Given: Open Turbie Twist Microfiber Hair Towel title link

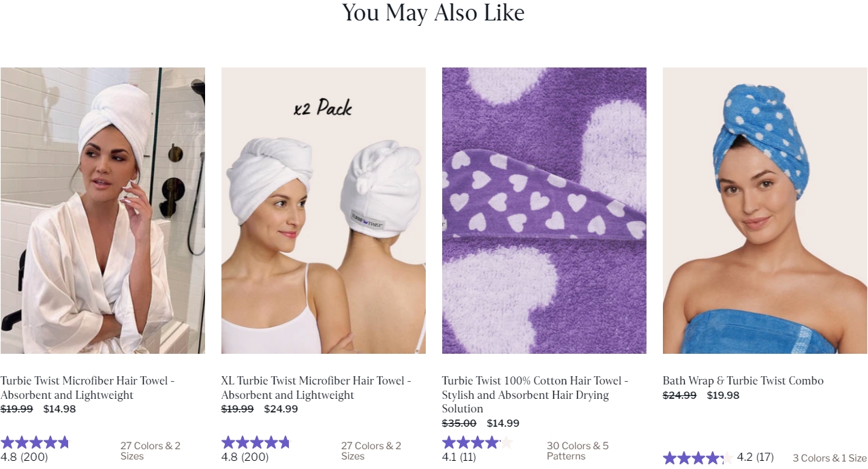Looking at the screenshot, I should (x=87, y=388).
